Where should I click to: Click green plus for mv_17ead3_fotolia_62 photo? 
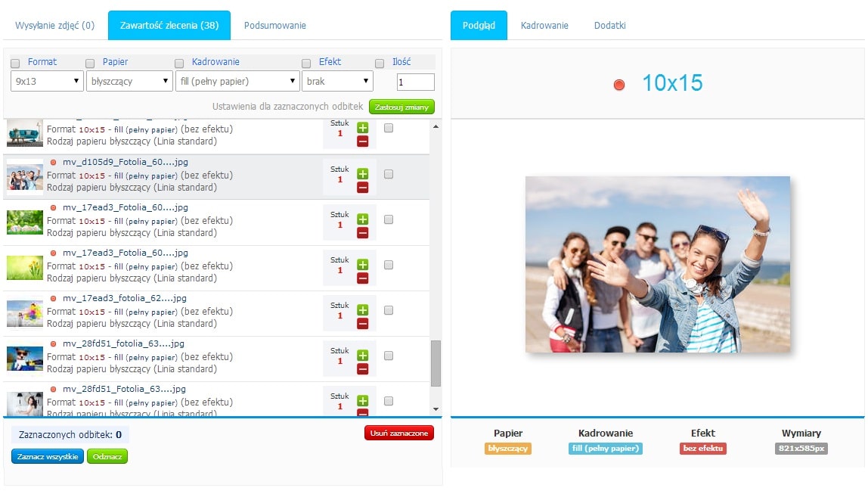(363, 310)
